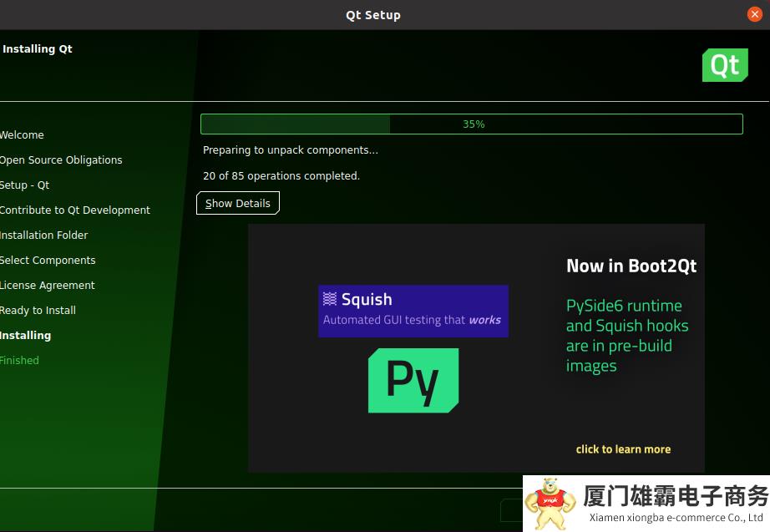
Task: Click the Squish automated GUI testing banner
Action: [x=413, y=311]
